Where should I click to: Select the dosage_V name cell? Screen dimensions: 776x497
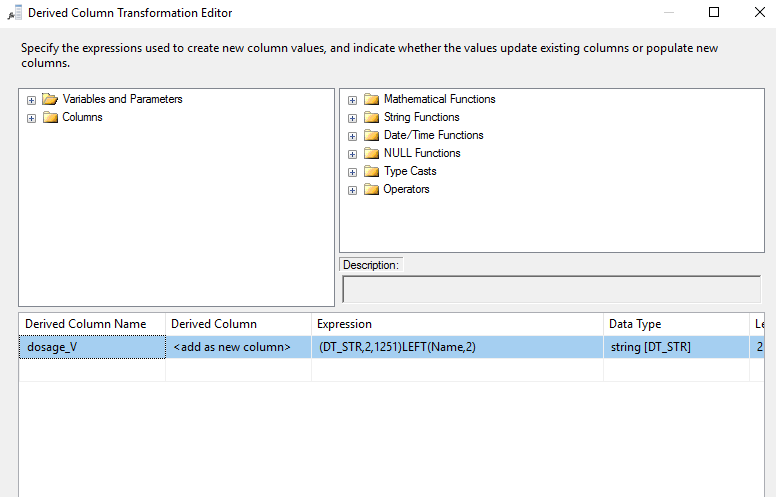click(x=92, y=347)
